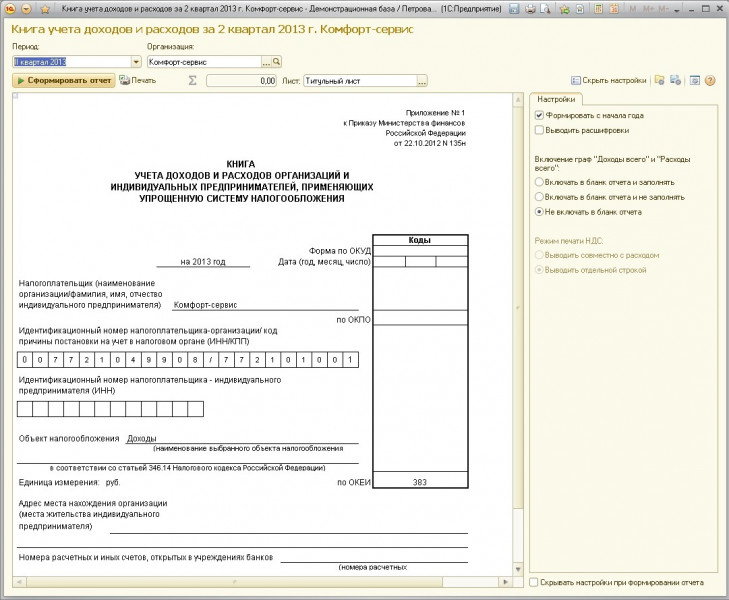Click folder with gear load settings icon

(x=659, y=80)
